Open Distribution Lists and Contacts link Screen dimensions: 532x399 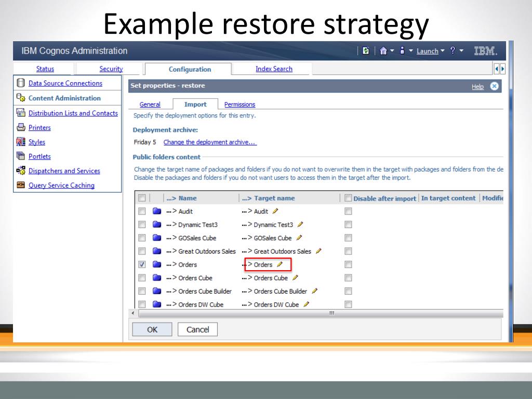point(73,113)
